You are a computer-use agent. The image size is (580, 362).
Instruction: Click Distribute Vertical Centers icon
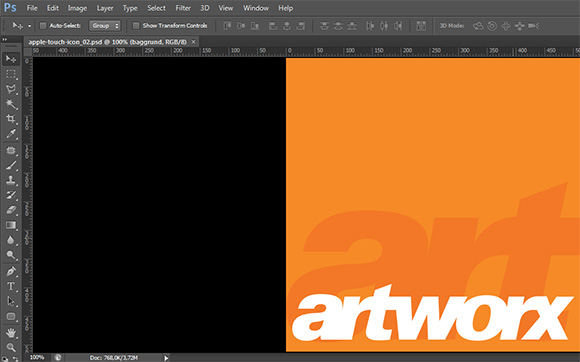338,26
